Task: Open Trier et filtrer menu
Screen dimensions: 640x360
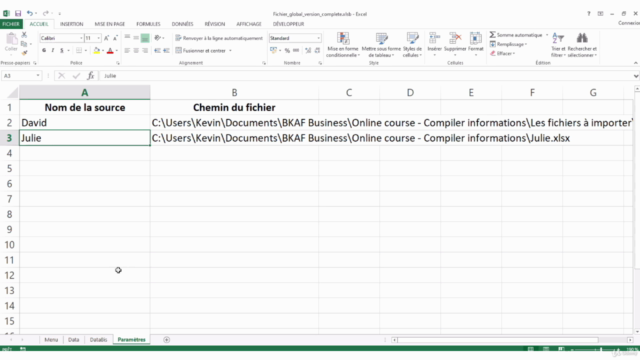Action: pos(558,44)
